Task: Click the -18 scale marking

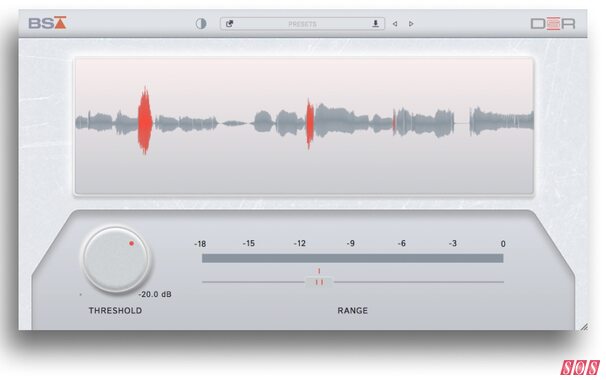Action: click(200, 244)
